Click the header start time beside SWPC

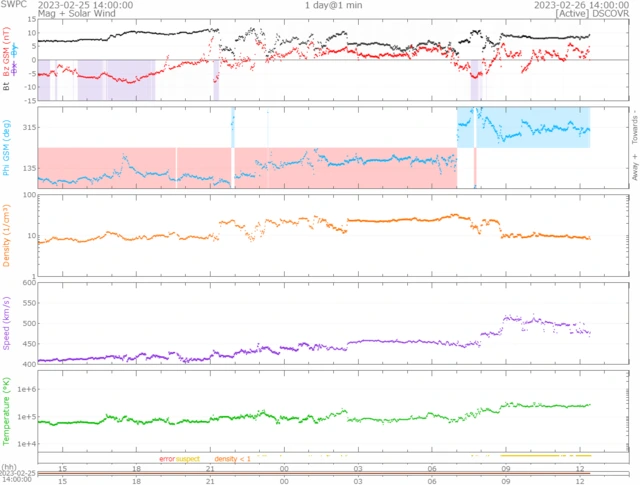click(85, 5)
